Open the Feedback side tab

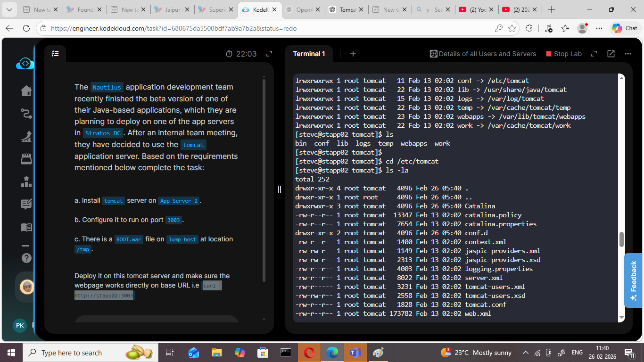634,280
